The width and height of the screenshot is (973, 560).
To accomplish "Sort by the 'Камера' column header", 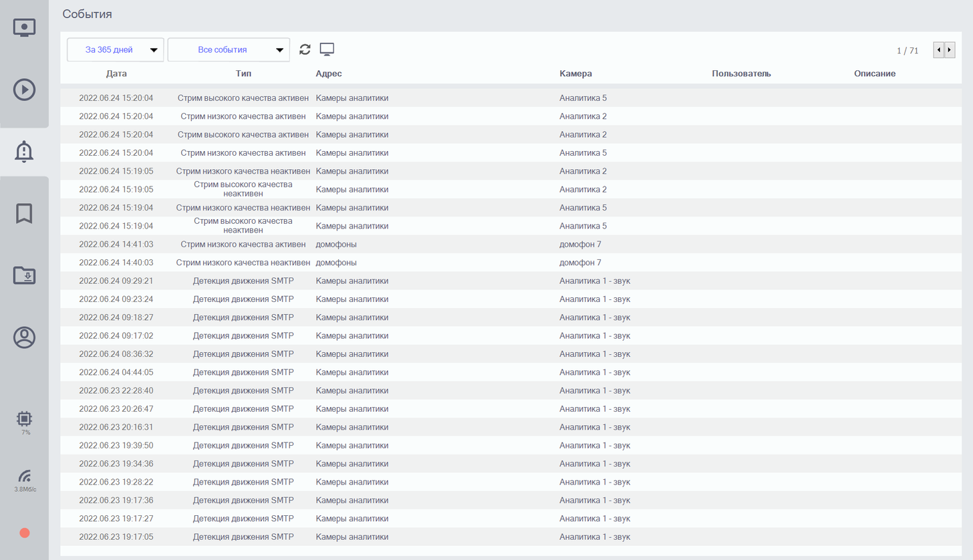I will (575, 74).
